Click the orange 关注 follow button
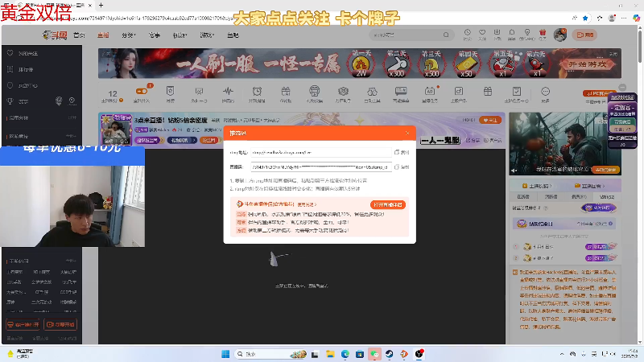Image resolution: width=644 pixels, height=362 pixels. (x=490, y=120)
